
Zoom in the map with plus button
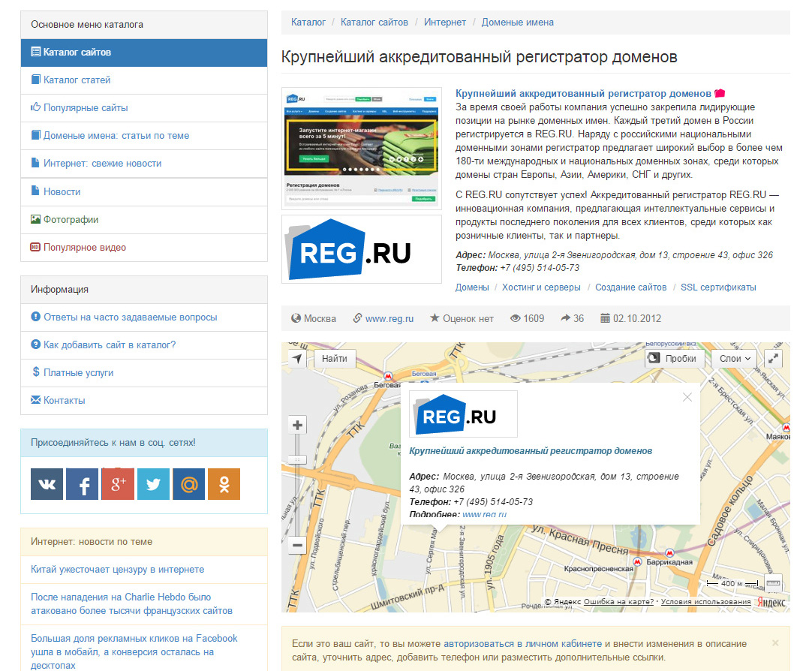coord(298,425)
